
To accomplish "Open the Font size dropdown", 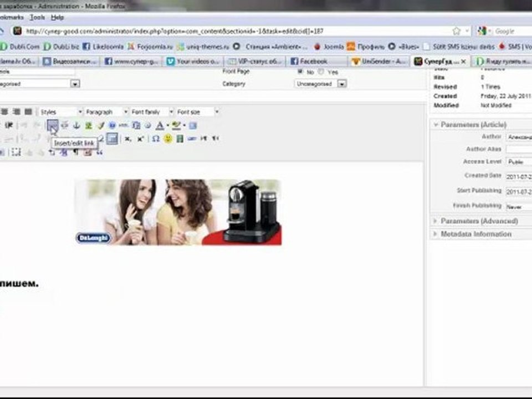I will (197, 111).
